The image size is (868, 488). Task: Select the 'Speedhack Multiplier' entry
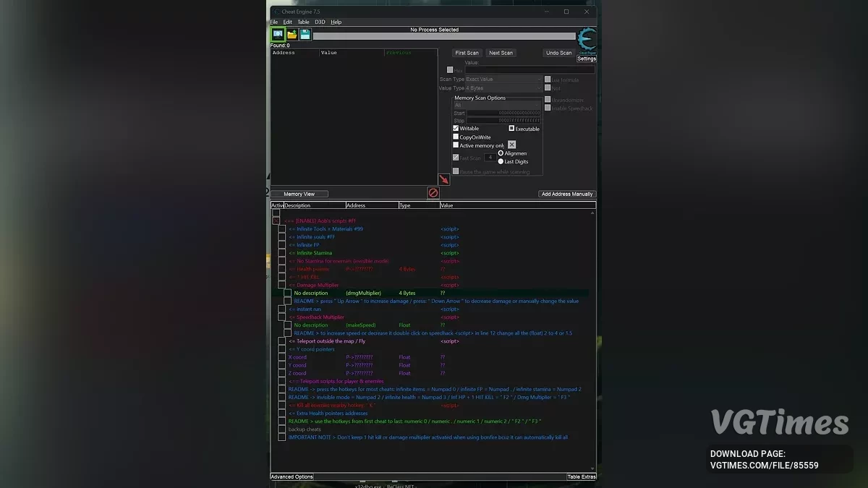[x=316, y=317]
